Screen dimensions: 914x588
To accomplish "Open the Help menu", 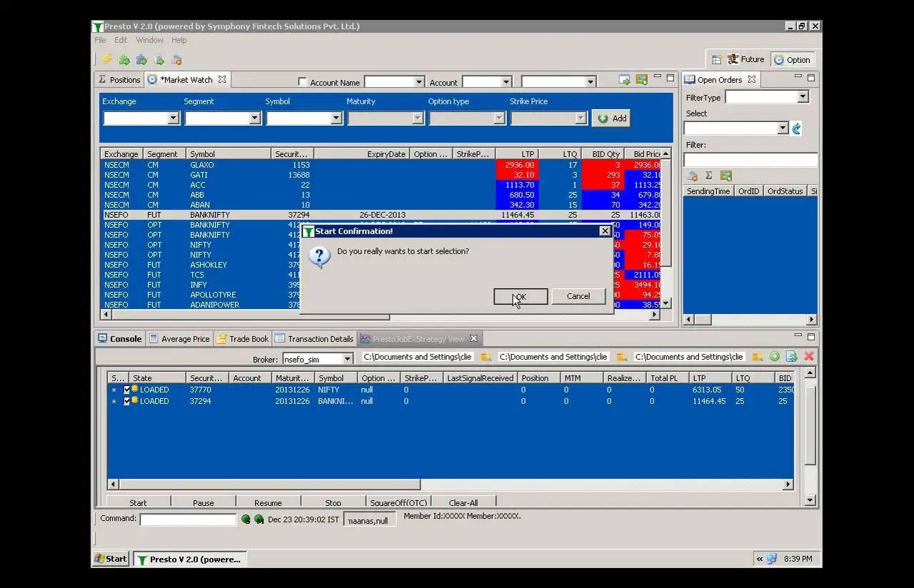I will (x=179, y=40).
